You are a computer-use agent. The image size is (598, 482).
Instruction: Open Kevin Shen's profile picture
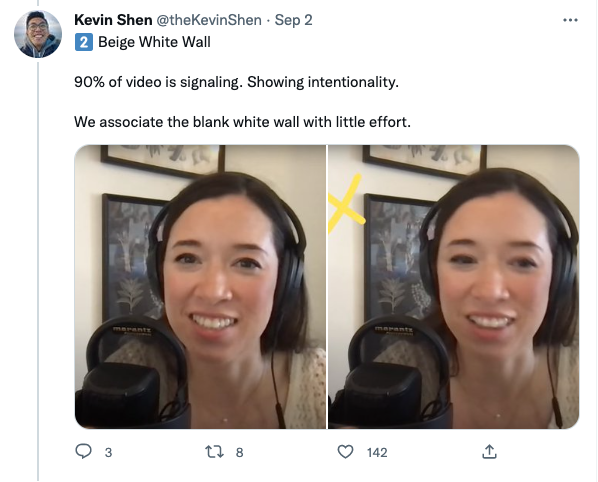pyautogui.click(x=38, y=34)
